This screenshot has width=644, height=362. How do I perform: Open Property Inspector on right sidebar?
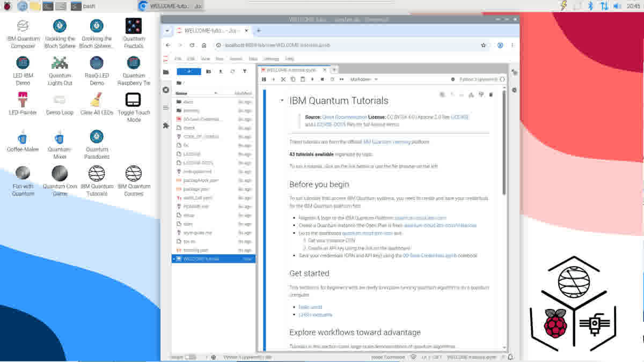(x=514, y=72)
